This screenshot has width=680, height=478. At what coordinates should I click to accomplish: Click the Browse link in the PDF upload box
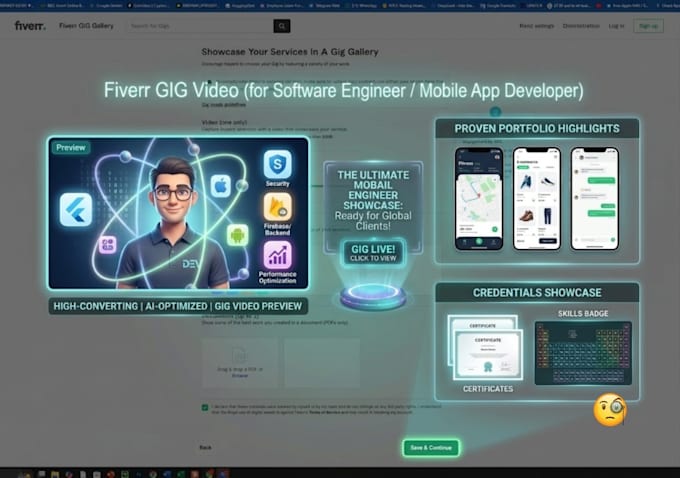[240, 376]
